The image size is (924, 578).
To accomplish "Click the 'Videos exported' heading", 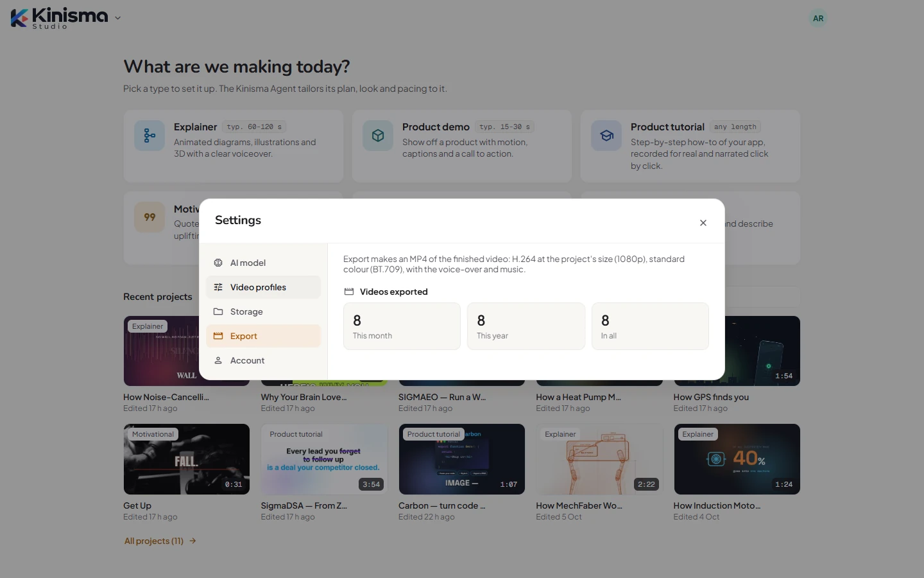I will tap(393, 292).
